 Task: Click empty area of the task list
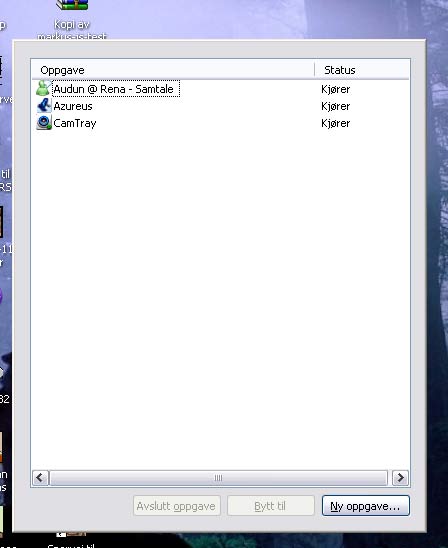tap(220, 297)
